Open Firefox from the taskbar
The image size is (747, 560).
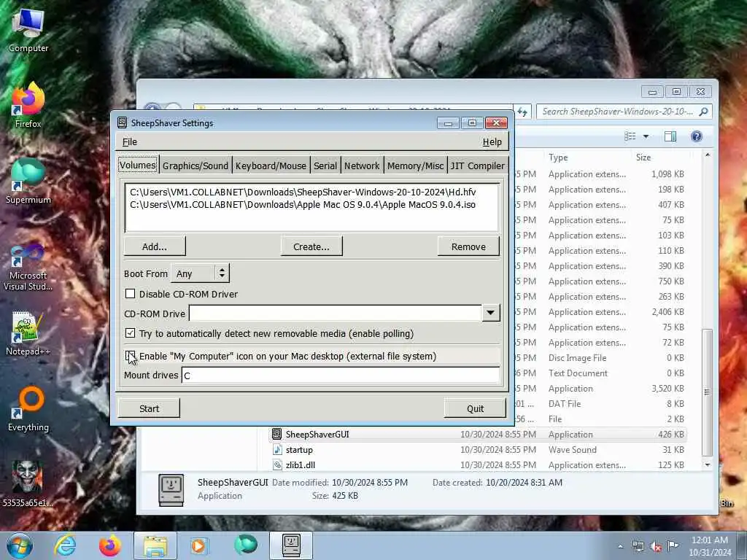(x=109, y=545)
